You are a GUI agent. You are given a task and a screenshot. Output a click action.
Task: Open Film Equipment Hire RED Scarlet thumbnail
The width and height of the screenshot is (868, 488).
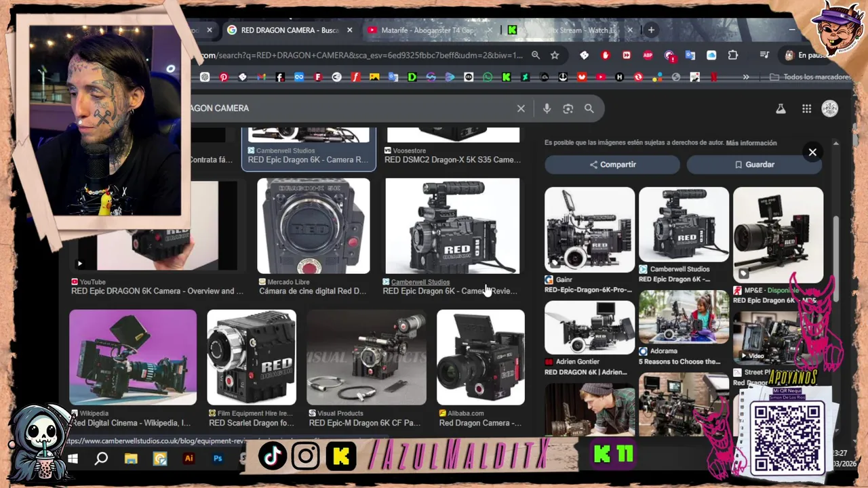click(252, 357)
